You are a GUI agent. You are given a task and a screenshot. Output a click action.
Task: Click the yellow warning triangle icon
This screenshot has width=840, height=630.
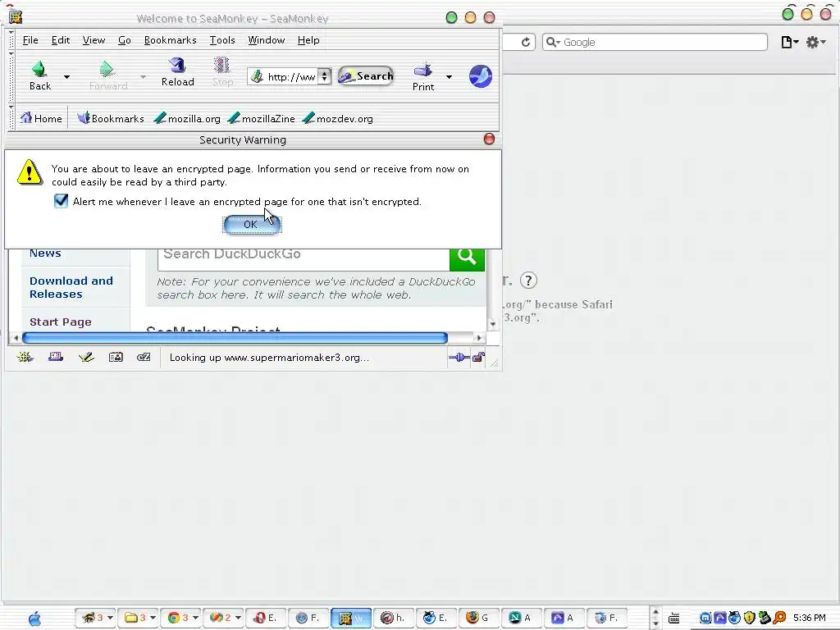30,172
